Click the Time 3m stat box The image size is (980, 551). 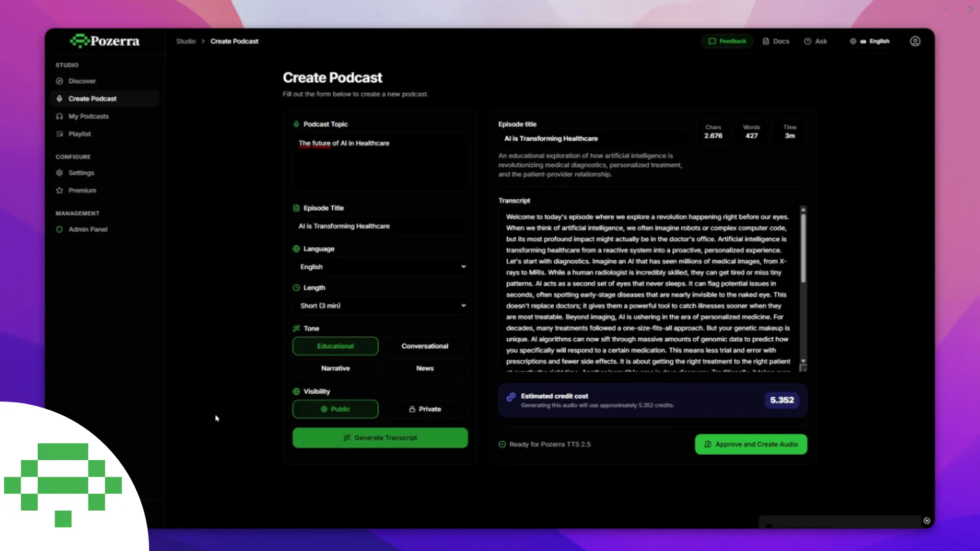[x=790, y=132]
